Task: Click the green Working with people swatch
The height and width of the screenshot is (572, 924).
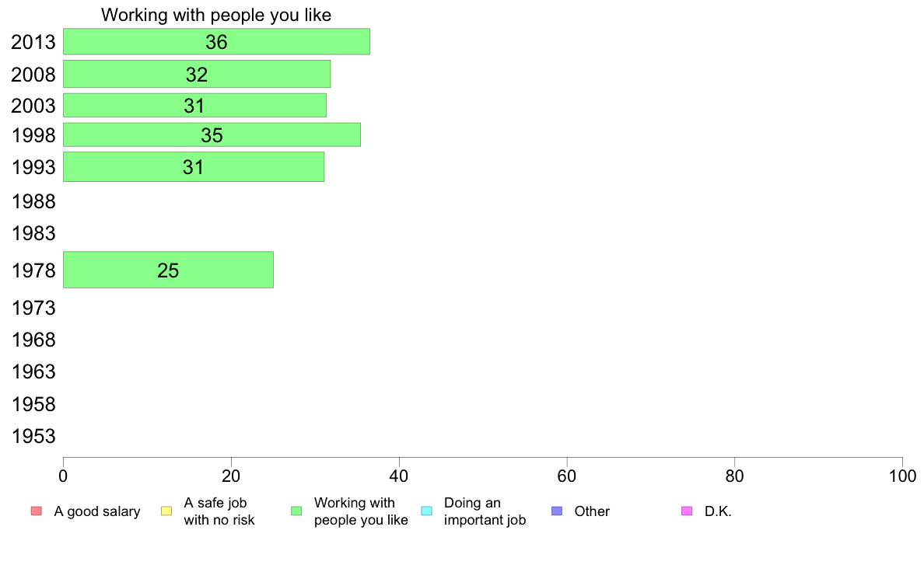Action: 296,511
